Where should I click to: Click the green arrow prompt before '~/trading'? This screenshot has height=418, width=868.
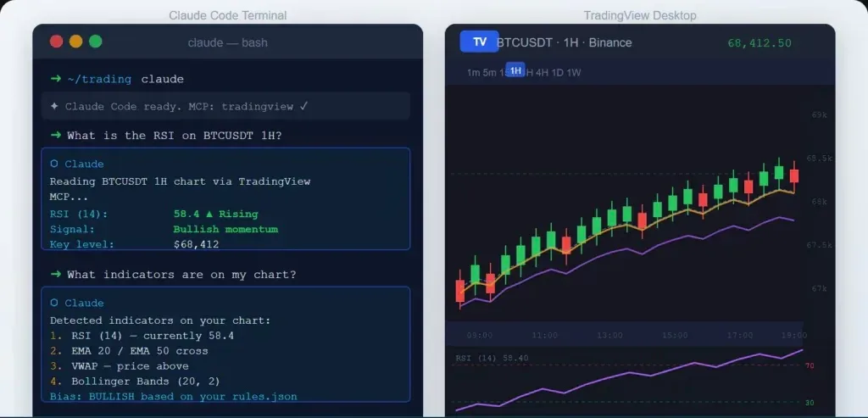tap(55, 79)
